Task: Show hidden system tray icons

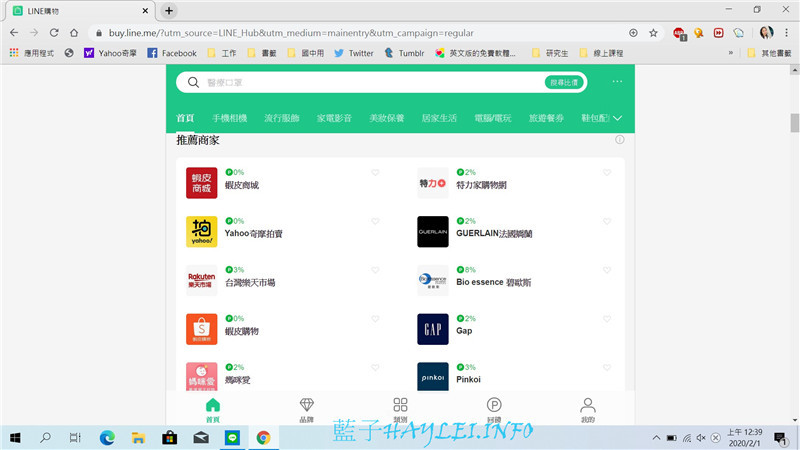Action: (x=656, y=438)
